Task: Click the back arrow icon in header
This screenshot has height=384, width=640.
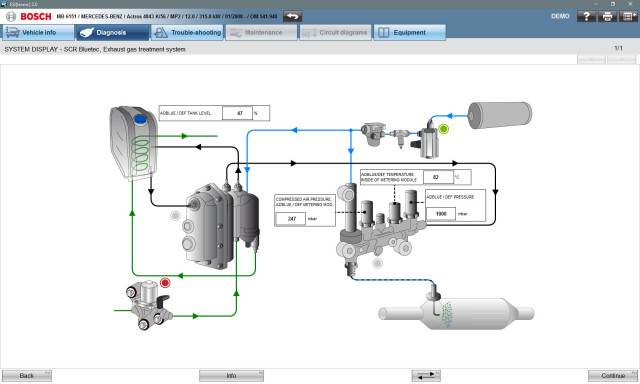Action: click(x=292, y=16)
